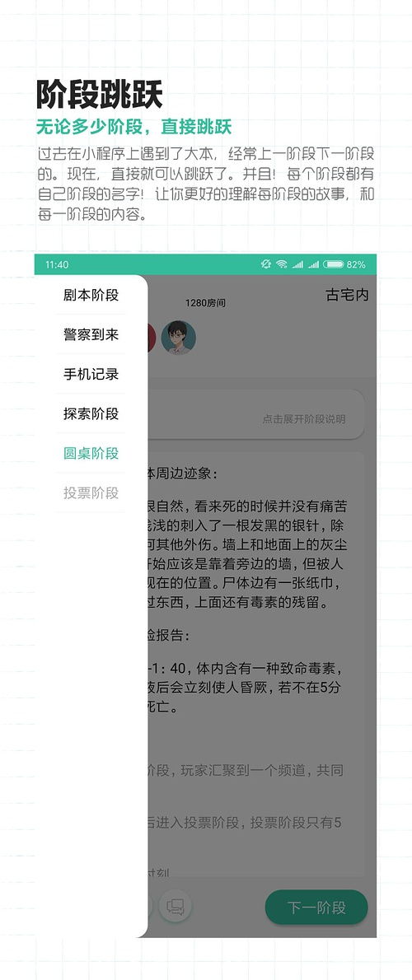Tap the round button left of chat icon
412x980 pixels.
coord(151,906)
